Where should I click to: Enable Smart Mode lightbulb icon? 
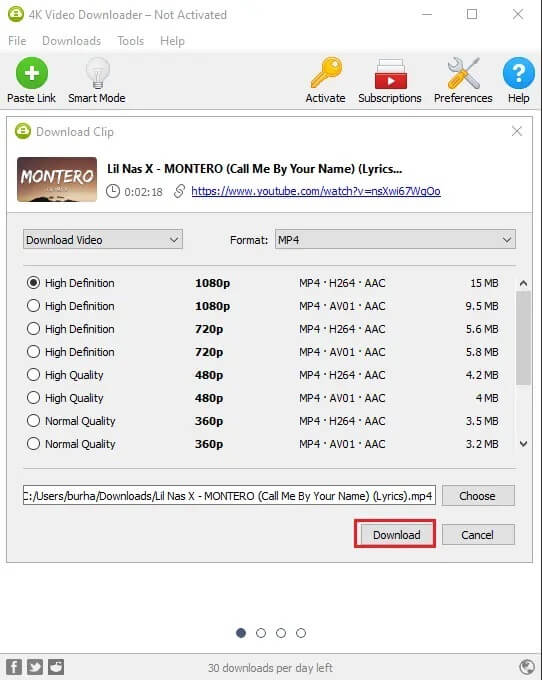(x=97, y=73)
